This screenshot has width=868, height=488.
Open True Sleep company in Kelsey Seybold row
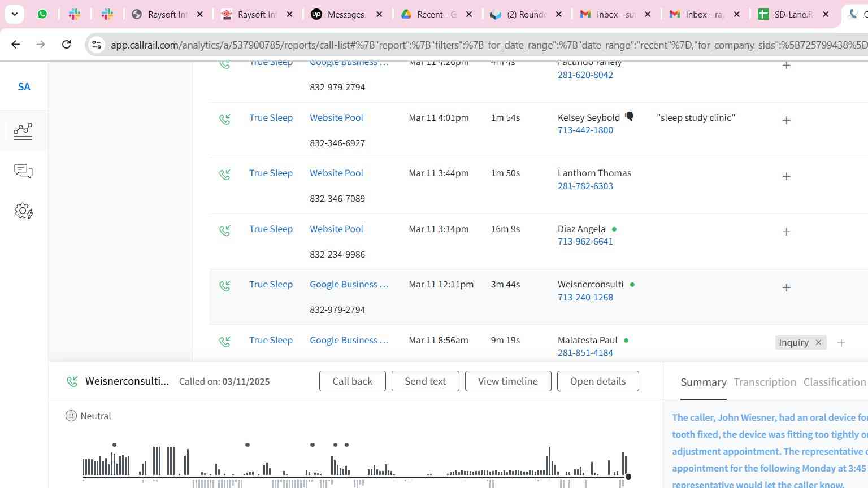271,117
